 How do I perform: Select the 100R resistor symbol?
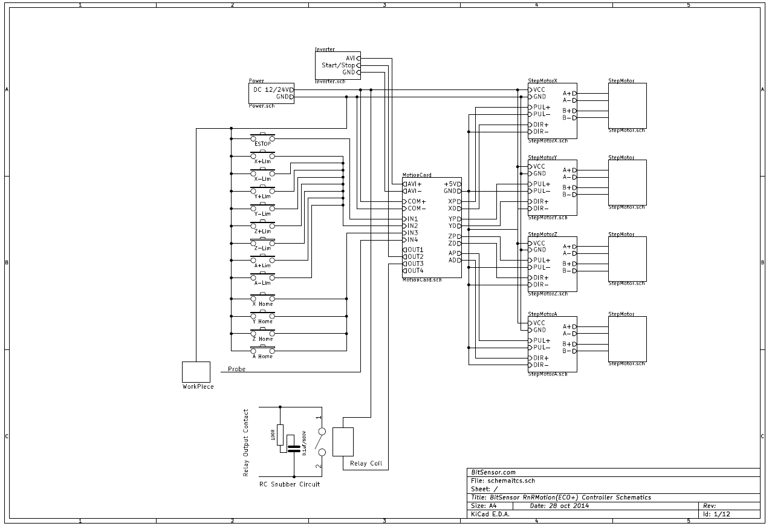pyautogui.click(x=280, y=434)
